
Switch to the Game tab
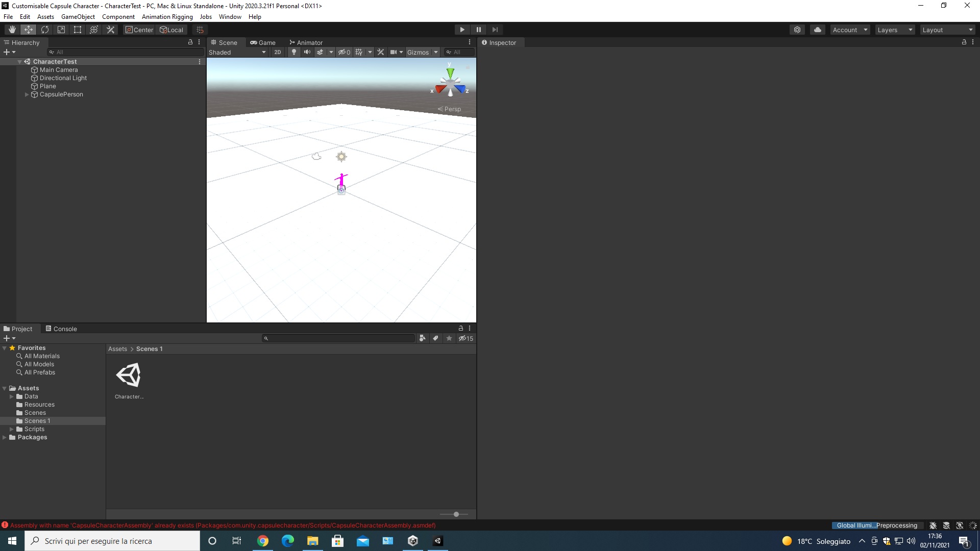pos(264,42)
